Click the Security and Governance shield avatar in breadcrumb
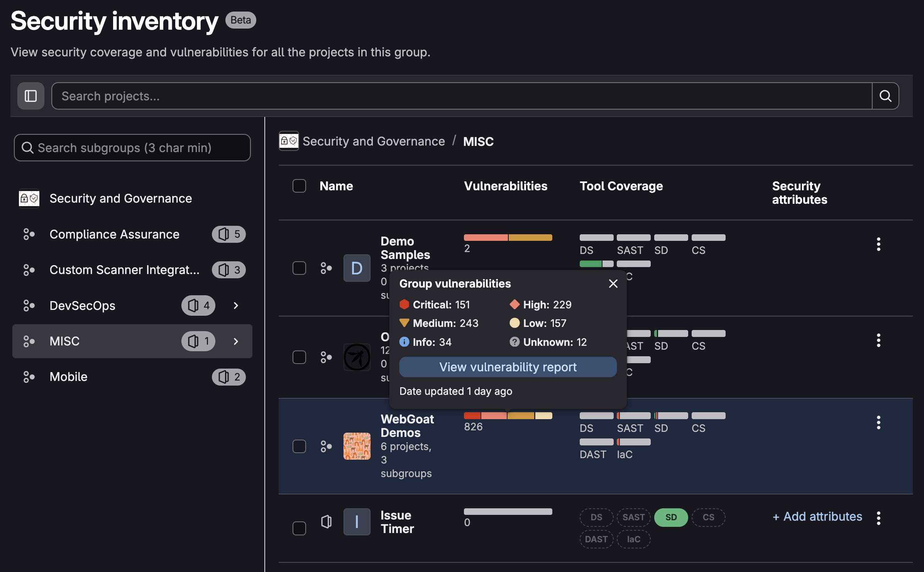 click(x=289, y=141)
